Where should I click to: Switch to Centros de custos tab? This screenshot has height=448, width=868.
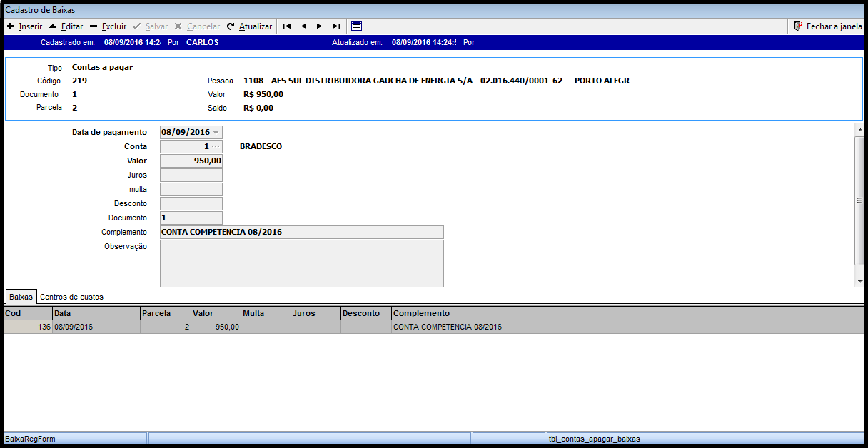click(x=71, y=297)
